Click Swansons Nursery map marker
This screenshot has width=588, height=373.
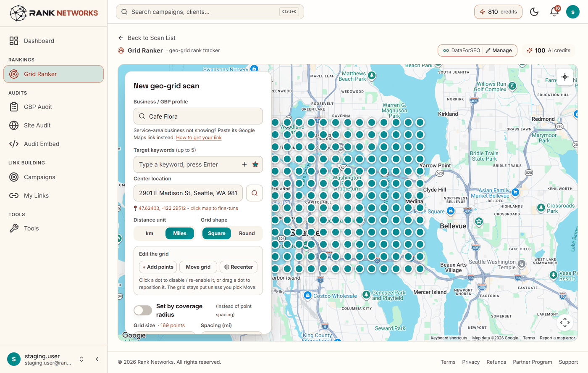[x=254, y=69]
